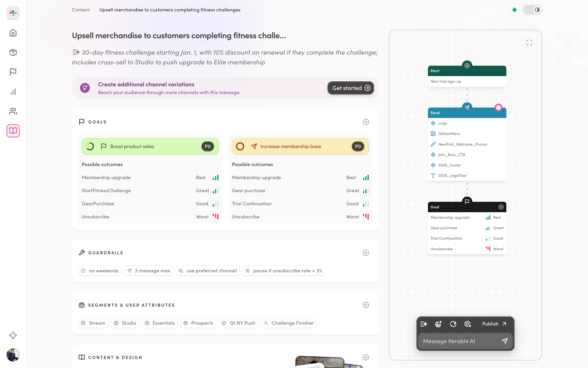Select the Boost product sales goal
Image resolution: width=588 pixels, height=368 pixels.
[x=150, y=147]
